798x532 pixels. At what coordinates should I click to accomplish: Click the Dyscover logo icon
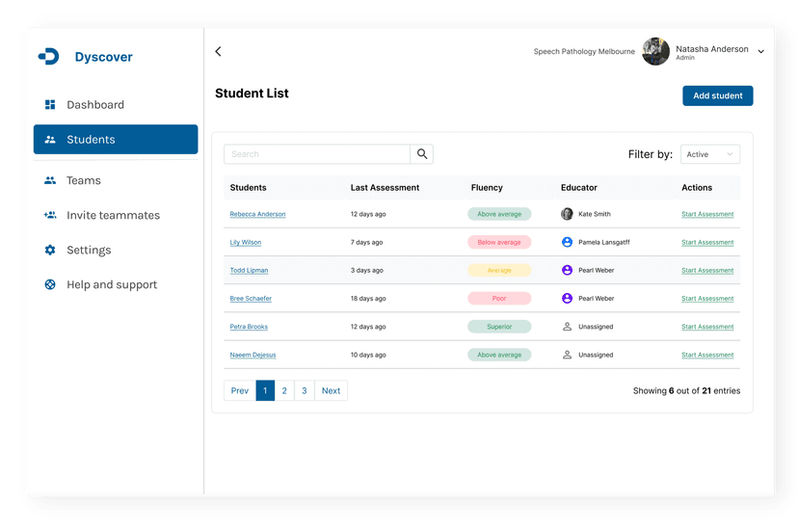tap(48, 57)
